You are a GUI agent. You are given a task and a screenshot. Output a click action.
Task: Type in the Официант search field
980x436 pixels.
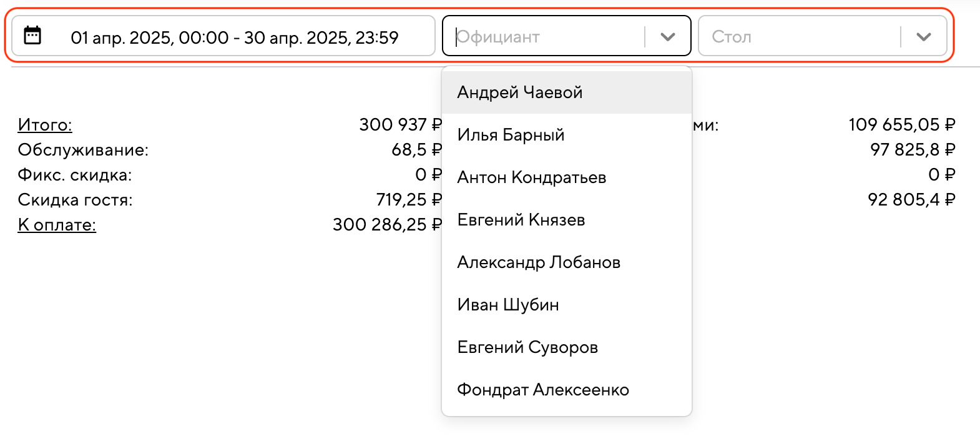coord(543,37)
